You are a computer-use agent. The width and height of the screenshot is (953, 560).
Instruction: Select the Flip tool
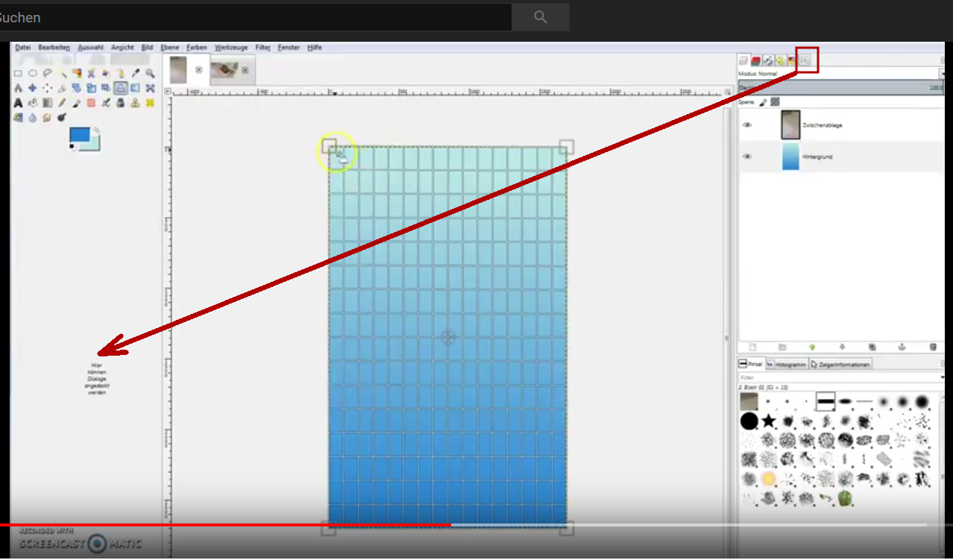(135, 88)
